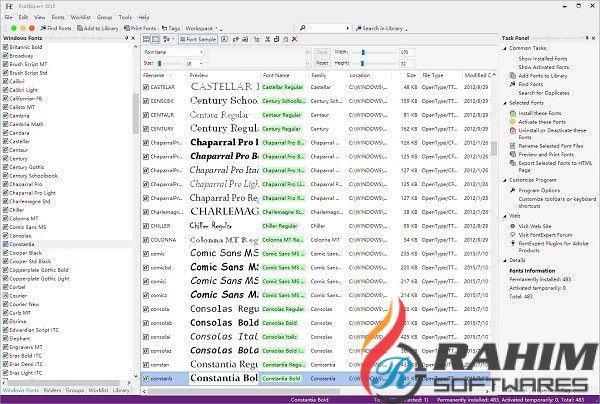
Task: Pin the Windows Fonts panel
Action: (126, 38)
